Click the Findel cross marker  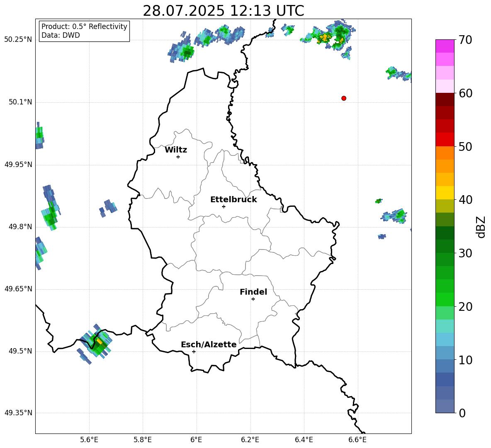(x=253, y=299)
